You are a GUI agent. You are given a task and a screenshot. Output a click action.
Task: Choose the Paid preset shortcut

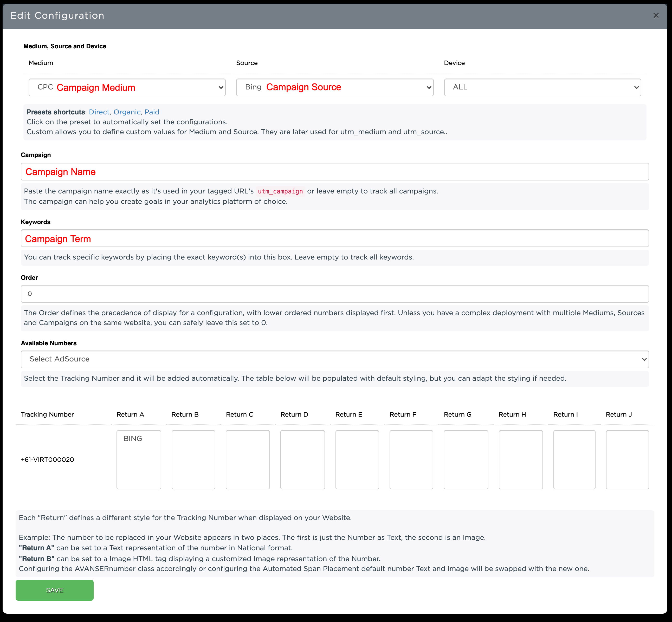[152, 112]
